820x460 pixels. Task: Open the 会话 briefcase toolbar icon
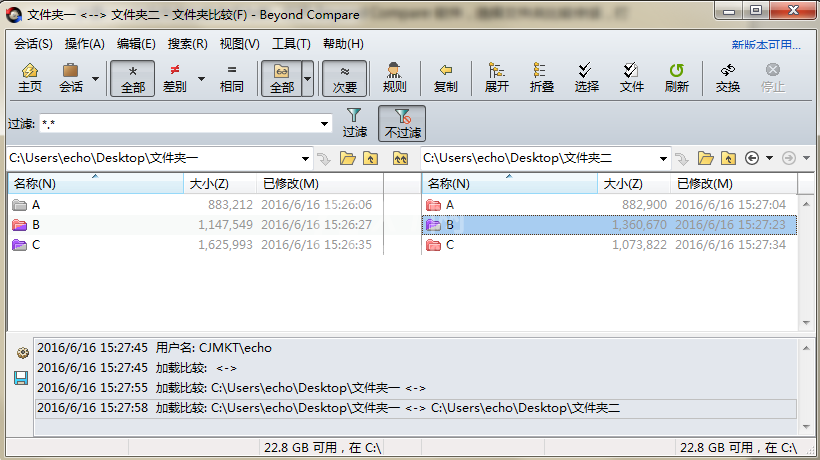coord(71,78)
